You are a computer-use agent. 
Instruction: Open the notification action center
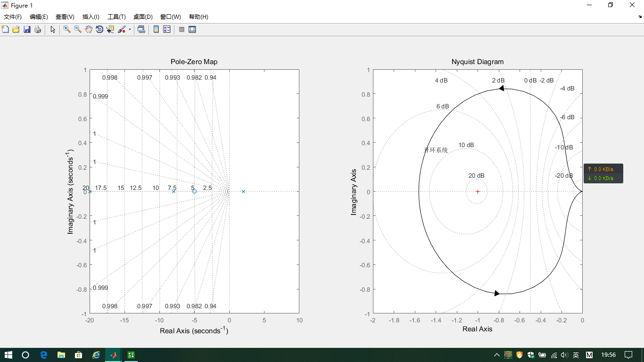[x=628, y=355]
